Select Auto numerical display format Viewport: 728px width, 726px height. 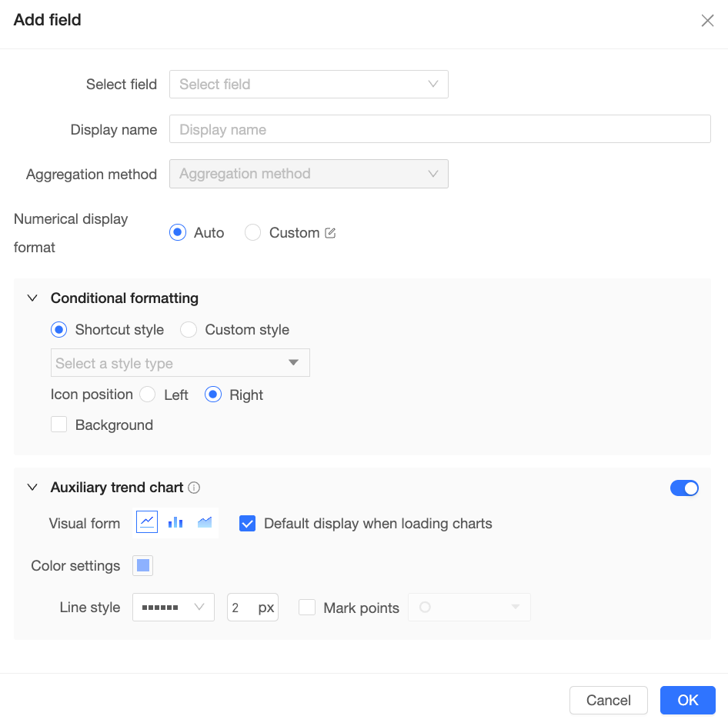click(x=178, y=232)
